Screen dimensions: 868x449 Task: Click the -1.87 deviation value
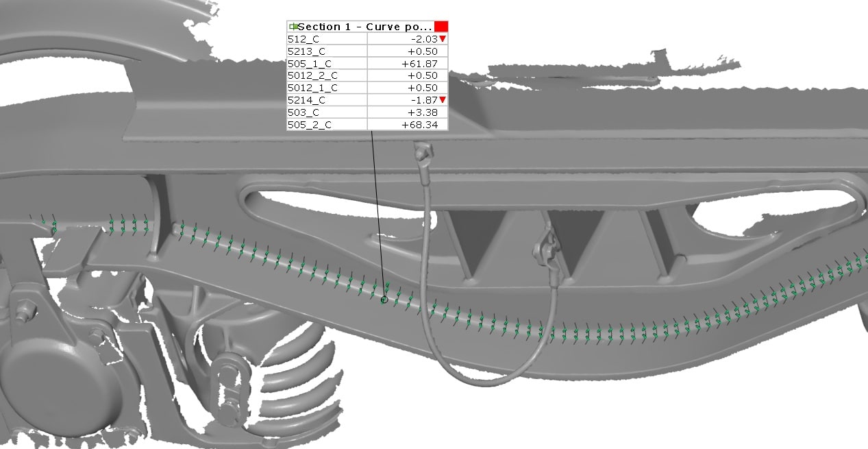pos(423,100)
